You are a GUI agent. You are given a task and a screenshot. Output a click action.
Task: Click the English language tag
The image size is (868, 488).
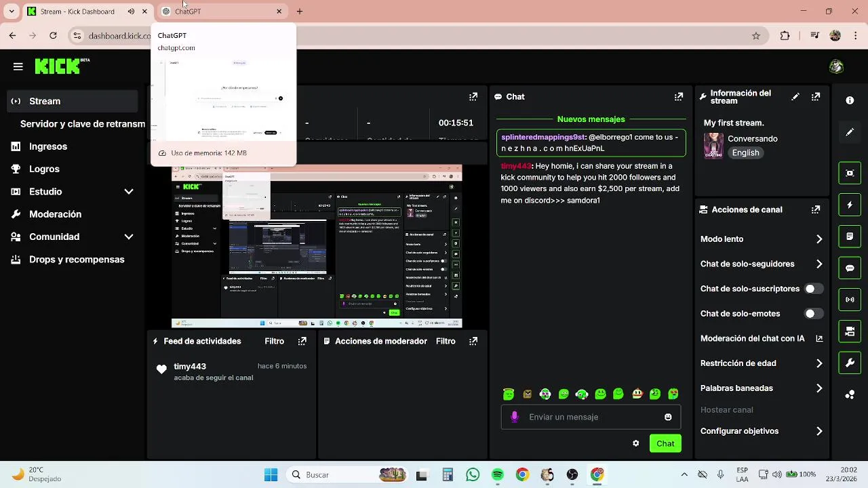pyautogui.click(x=745, y=152)
